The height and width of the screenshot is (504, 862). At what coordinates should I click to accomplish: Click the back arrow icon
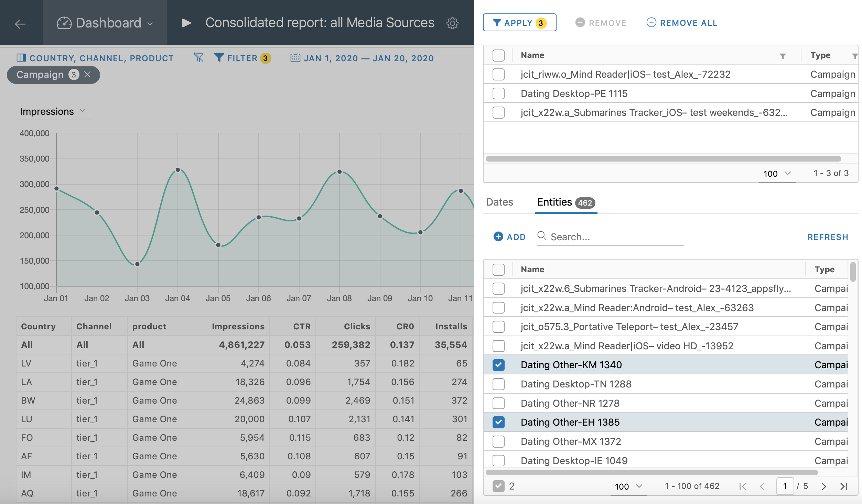click(20, 23)
